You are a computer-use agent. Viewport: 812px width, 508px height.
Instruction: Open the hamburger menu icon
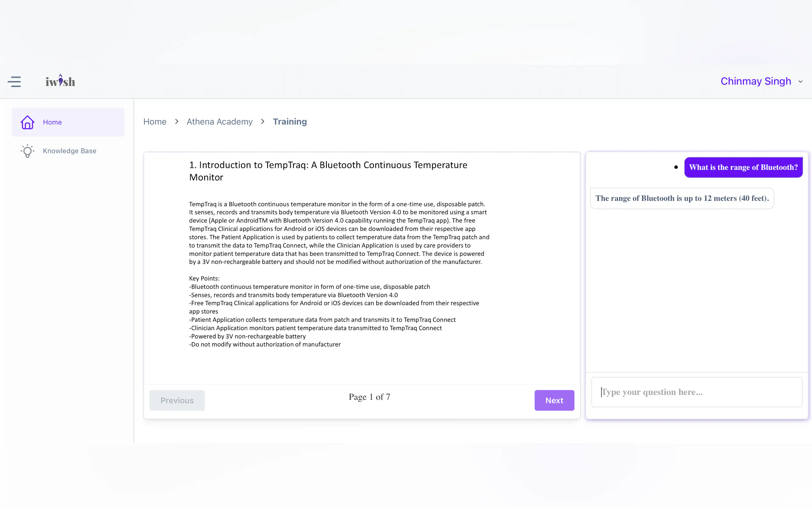pos(14,82)
